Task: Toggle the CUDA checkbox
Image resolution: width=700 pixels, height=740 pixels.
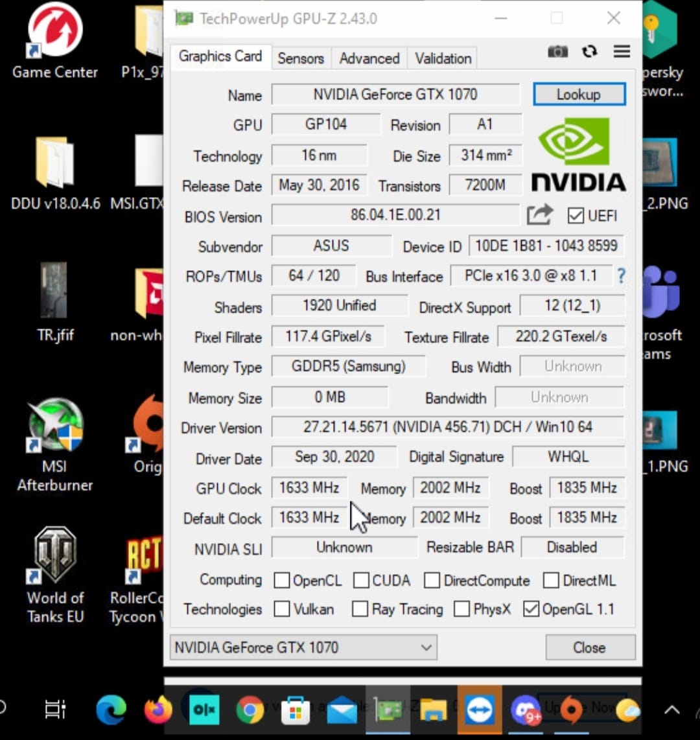Action: click(361, 580)
